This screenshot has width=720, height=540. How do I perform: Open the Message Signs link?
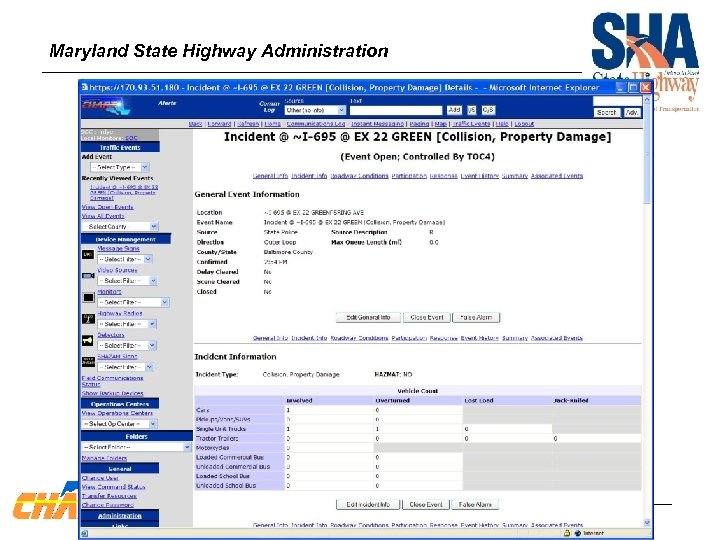click(118, 248)
